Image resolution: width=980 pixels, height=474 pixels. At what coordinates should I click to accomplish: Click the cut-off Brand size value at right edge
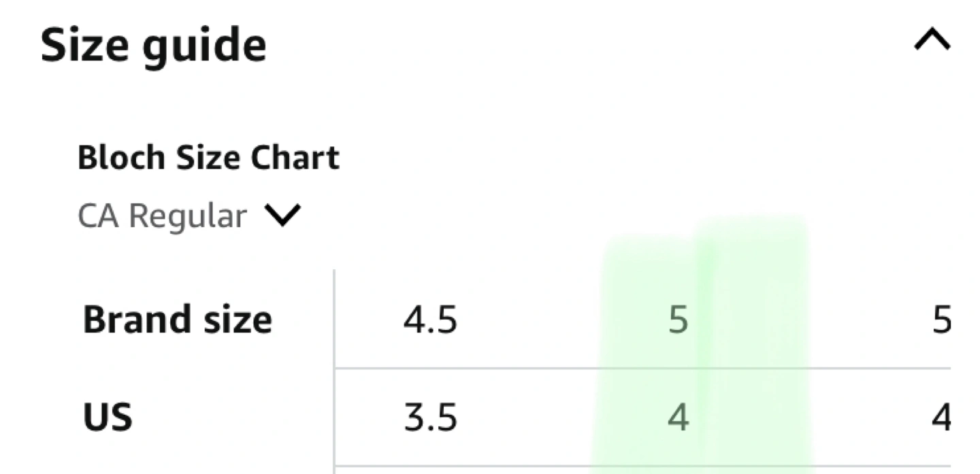pyautogui.click(x=941, y=320)
